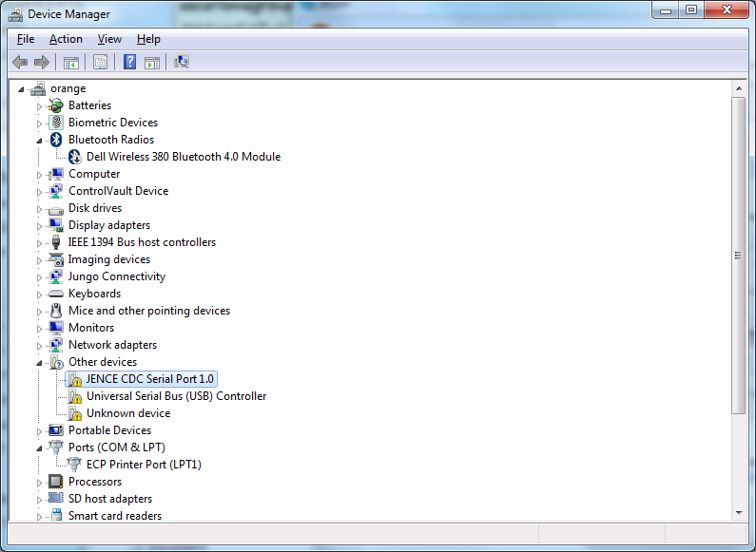
Task: Minimize the Device Manager window
Action: (x=666, y=10)
